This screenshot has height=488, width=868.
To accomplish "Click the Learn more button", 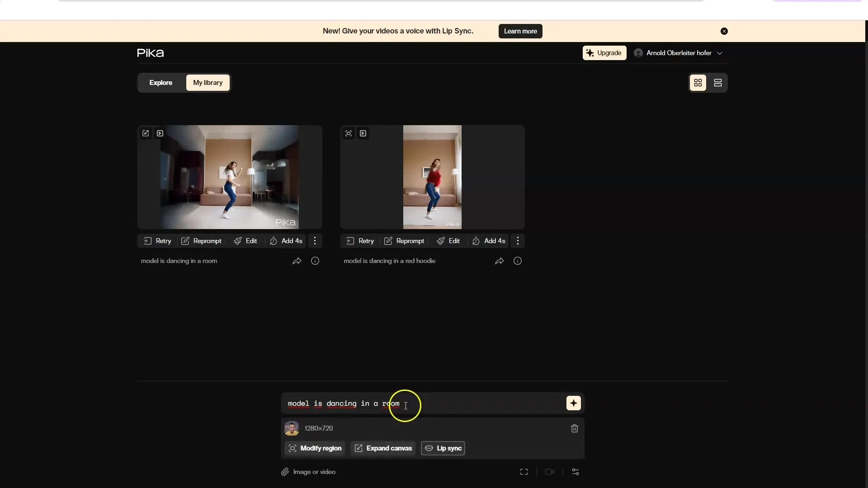I will pyautogui.click(x=520, y=31).
